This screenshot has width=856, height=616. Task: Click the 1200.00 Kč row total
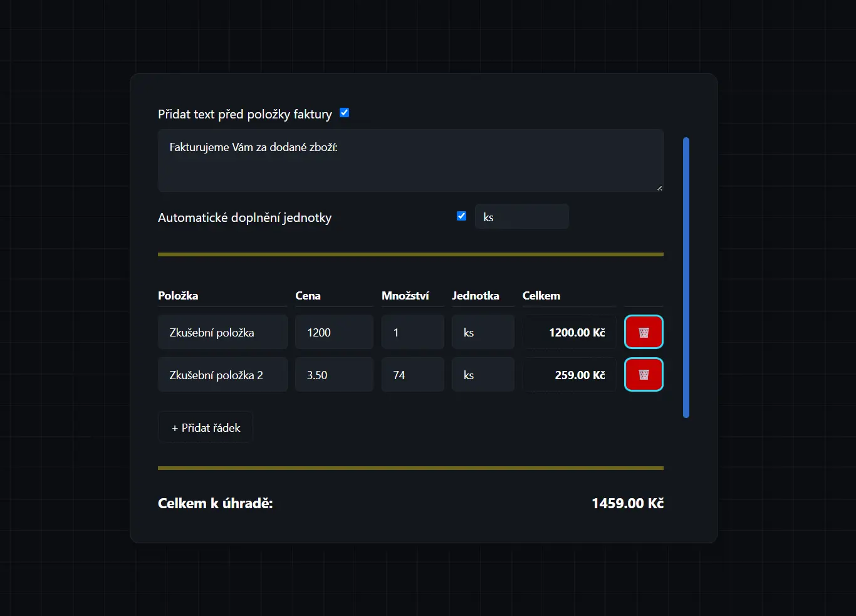click(x=570, y=332)
